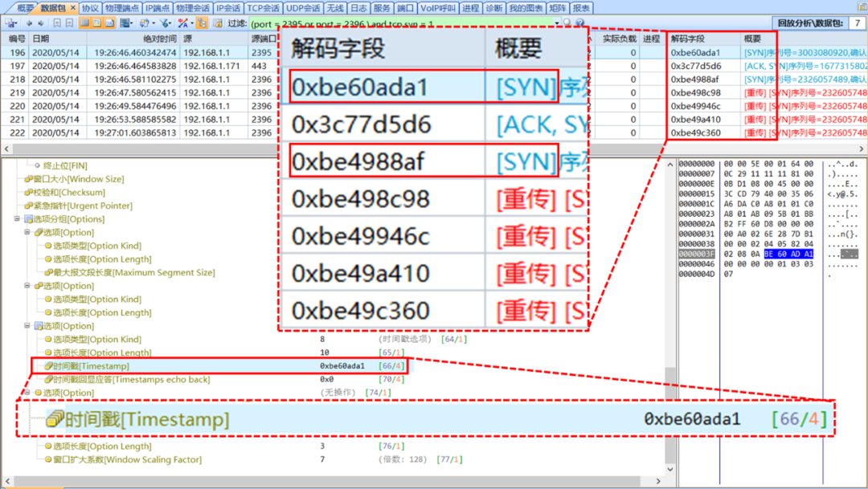Click the help question mark icon

tap(579, 22)
